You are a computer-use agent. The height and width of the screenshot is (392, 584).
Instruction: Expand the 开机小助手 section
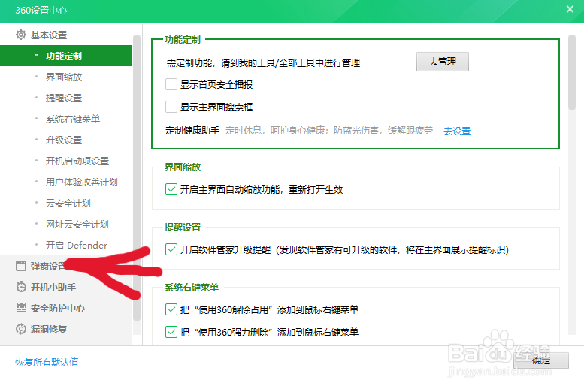pyautogui.click(x=53, y=287)
